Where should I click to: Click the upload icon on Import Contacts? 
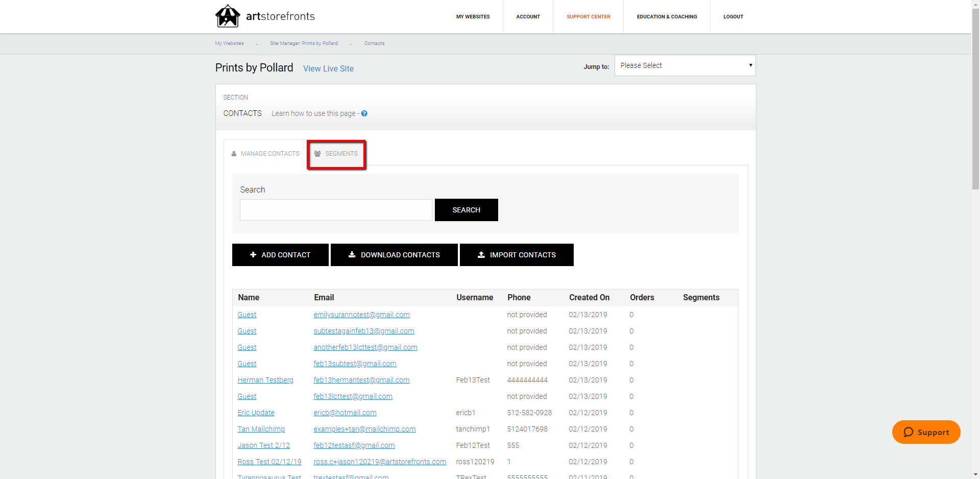point(481,255)
